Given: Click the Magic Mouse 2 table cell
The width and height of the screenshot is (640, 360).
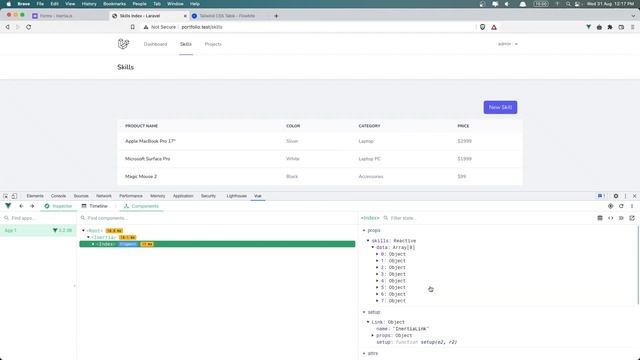Looking at the screenshot, I should point(141,176).
